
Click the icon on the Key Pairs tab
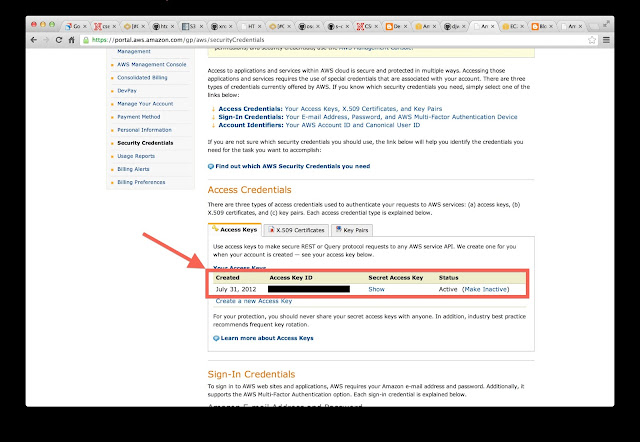tap(338, 229)
